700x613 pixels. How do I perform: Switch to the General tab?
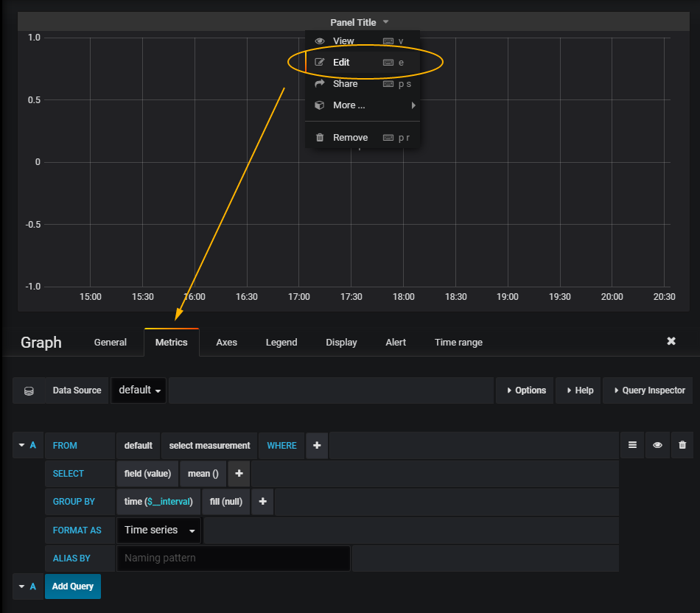(x=111, y=343)
